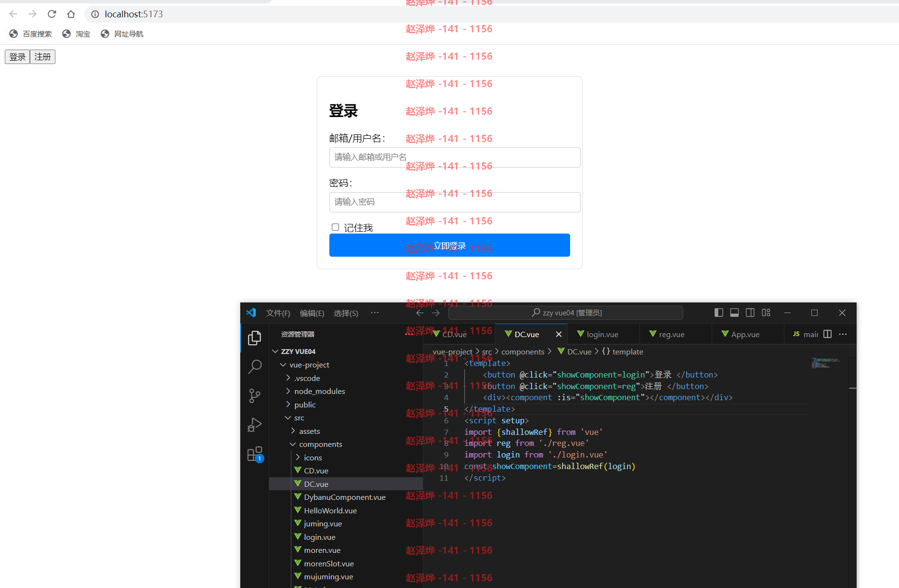Collapse the components folder

(x=293, y=444)
